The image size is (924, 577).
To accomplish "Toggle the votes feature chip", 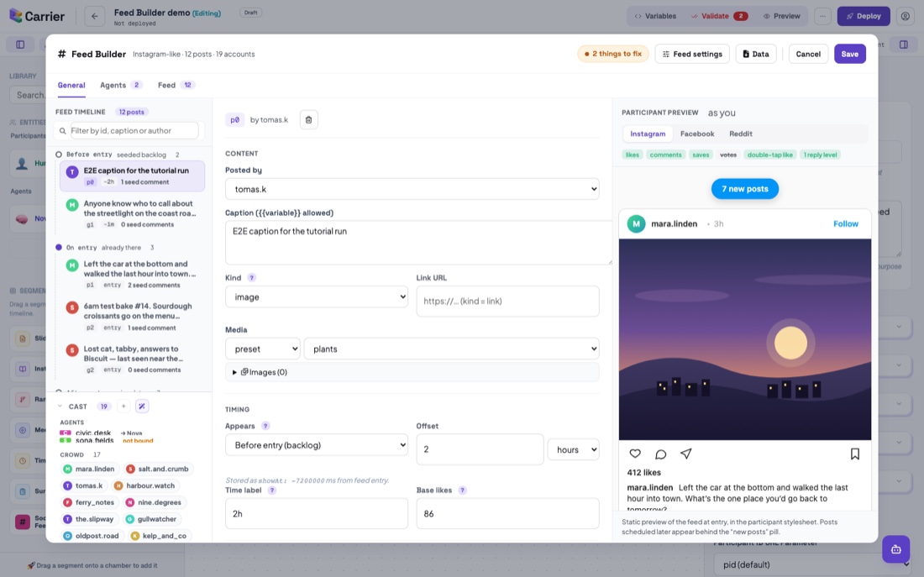I will [x=728, y=155].
